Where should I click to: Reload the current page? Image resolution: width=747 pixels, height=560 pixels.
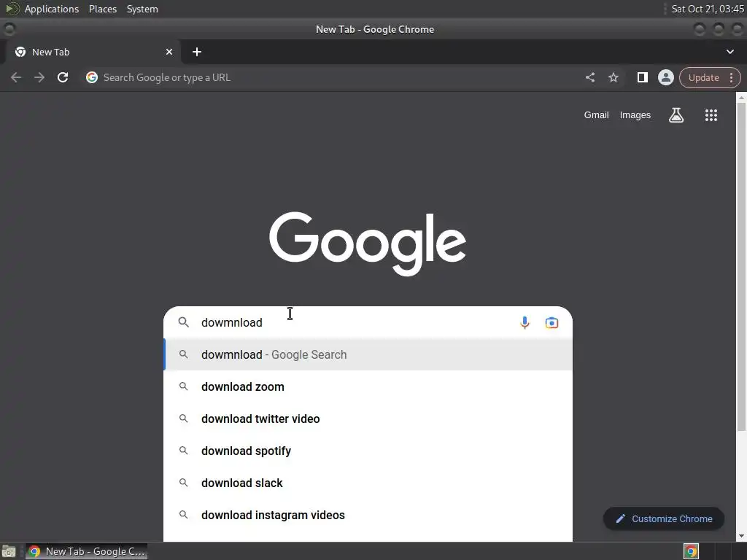63,77
